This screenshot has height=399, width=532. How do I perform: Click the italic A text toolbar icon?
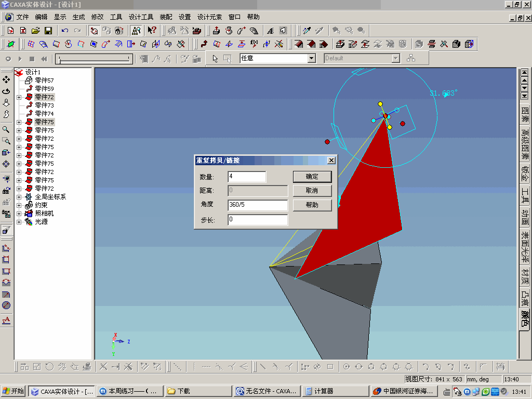(x=270, y=31)
